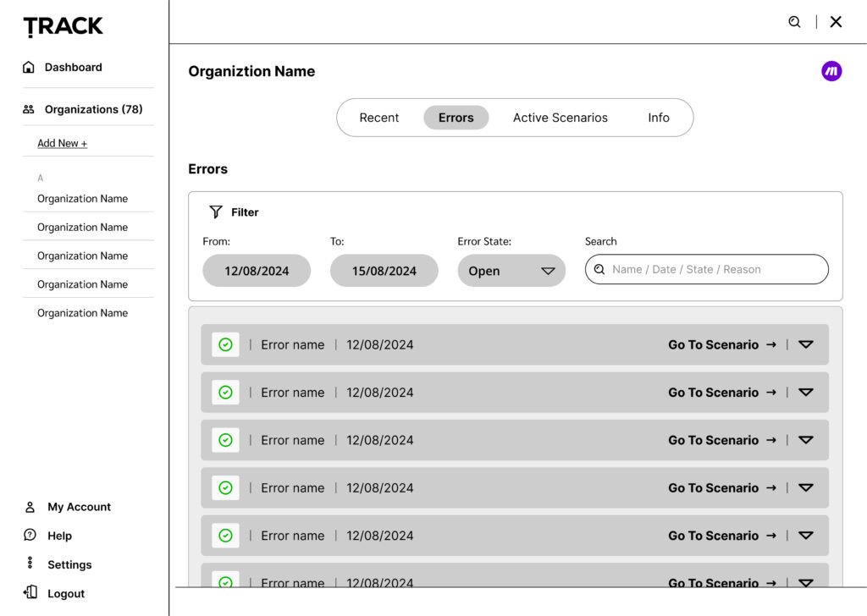Toggle the green check on first error row
867x616 pixels.
coord(225,344)
